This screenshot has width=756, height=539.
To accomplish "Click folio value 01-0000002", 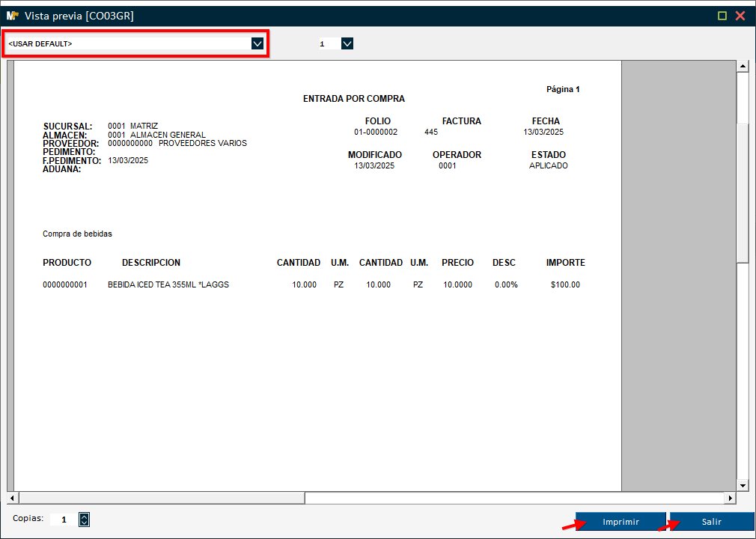I will point(376,132).
